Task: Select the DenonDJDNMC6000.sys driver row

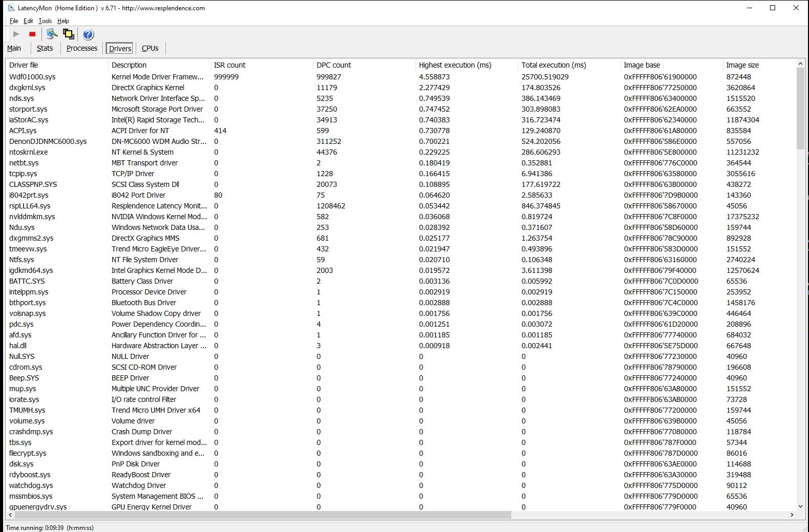Action: [x=401, y=141]
